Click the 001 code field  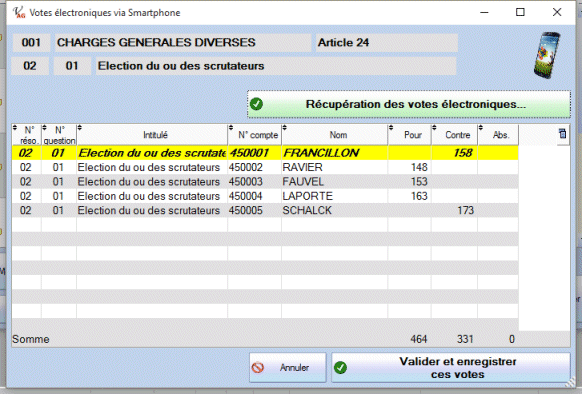click(31, 43)
